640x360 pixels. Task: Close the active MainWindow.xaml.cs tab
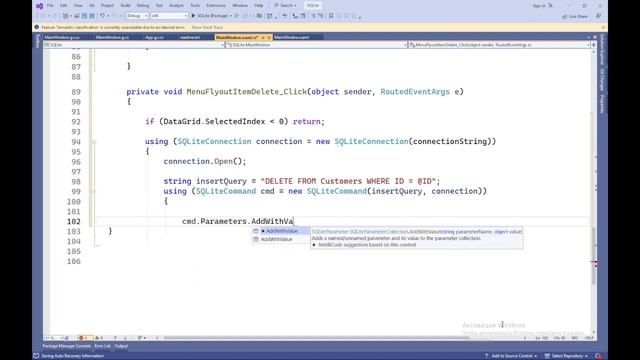click(x=269, y=37)
